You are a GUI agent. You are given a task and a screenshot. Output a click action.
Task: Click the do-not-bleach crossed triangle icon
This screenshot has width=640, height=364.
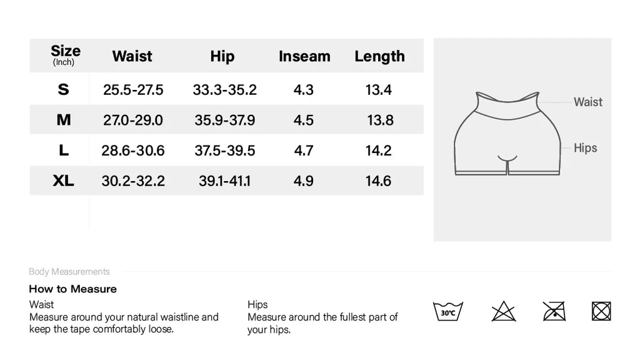pos(503,311)
